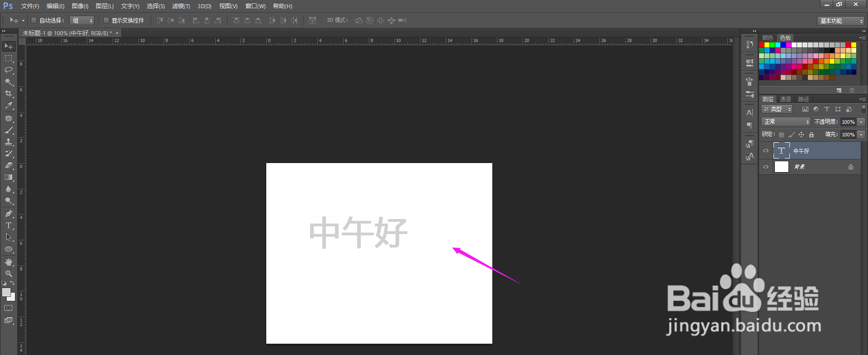The height and width of the screenshot is (355, 868).
Task: Select the Clone Stamp tool
Action: [x=9, y=142]
